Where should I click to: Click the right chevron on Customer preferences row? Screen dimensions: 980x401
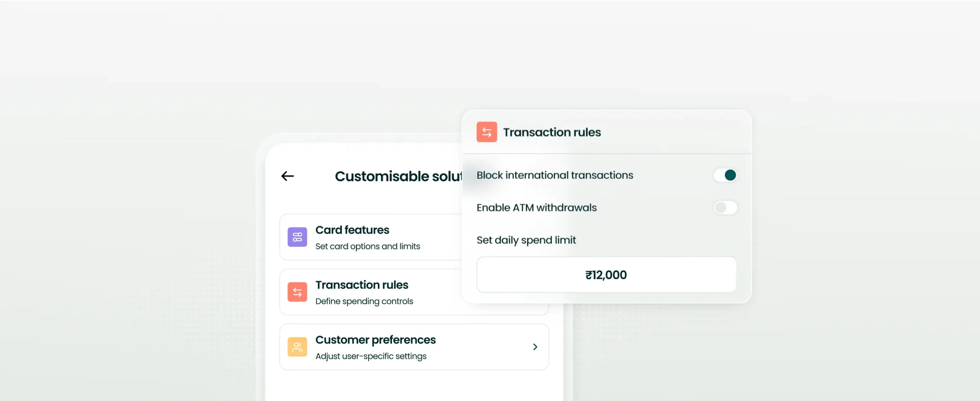click(x=535, y=347)
